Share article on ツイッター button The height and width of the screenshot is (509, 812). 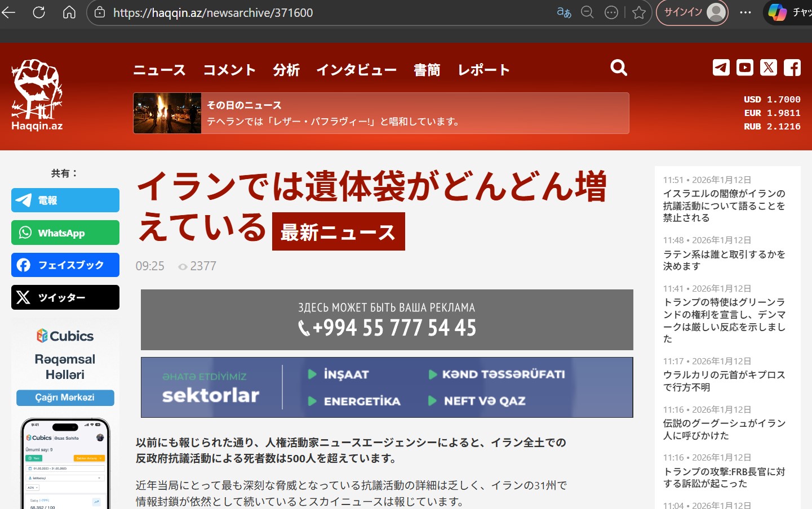click(x=65, y=297)
